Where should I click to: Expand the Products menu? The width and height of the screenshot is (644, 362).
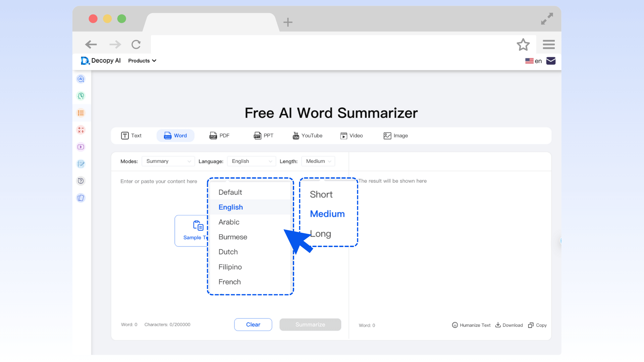click(142, 61)
